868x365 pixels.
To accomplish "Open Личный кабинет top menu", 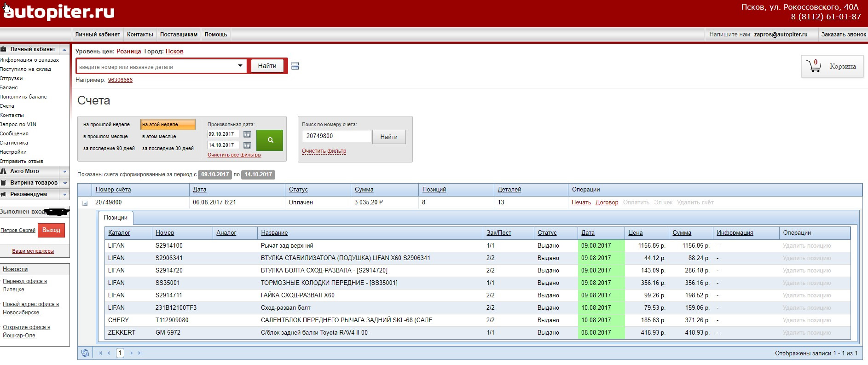I will (x=98, y=35).
